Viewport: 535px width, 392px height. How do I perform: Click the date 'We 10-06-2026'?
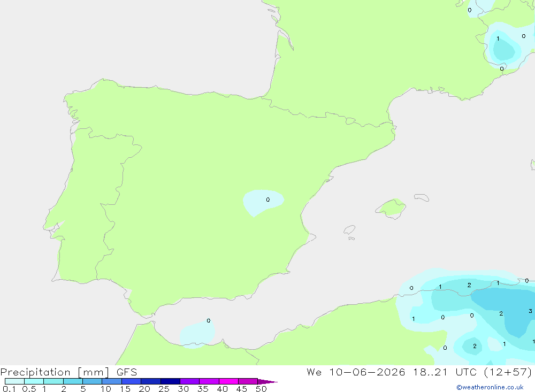356,372
